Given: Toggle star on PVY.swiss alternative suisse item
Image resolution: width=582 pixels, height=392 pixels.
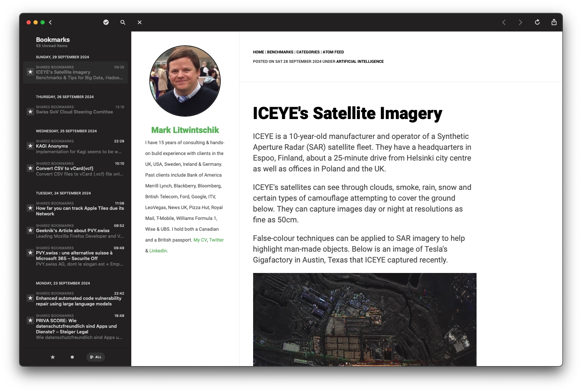Looking at the screenshot, I should click(x=30, y=253).
